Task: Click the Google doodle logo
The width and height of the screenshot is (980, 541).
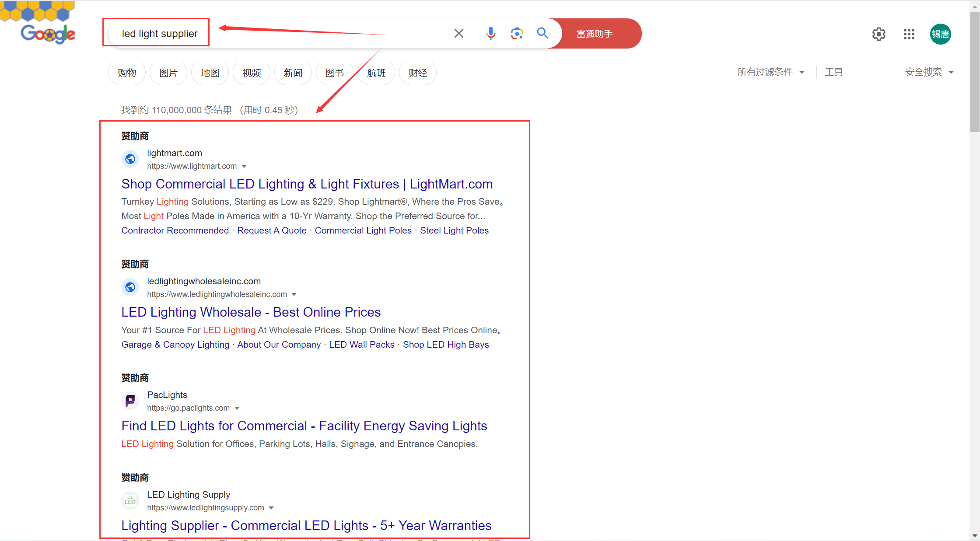Action: click(x=48, y=34)
